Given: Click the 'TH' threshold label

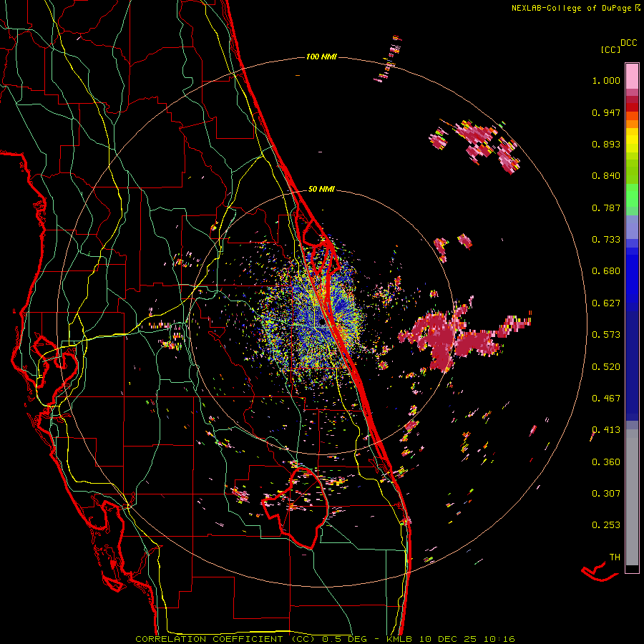Looking at the screenshot, I should [615, 557].
